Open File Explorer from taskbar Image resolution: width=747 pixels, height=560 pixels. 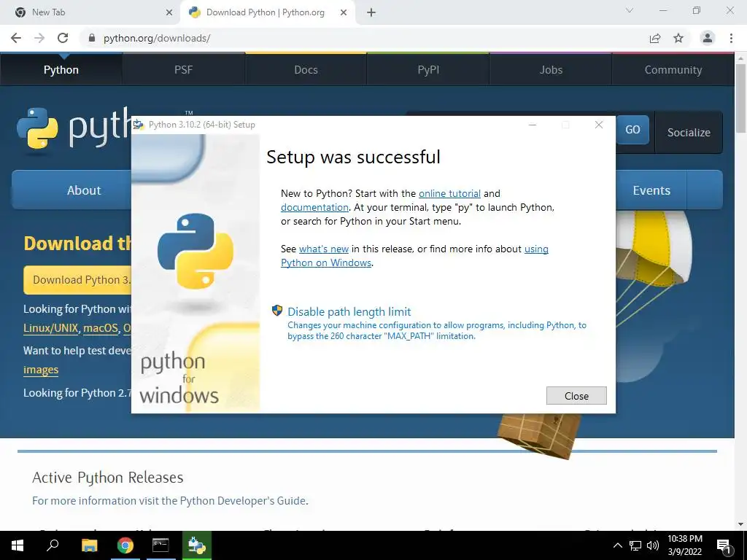point(89,545)
